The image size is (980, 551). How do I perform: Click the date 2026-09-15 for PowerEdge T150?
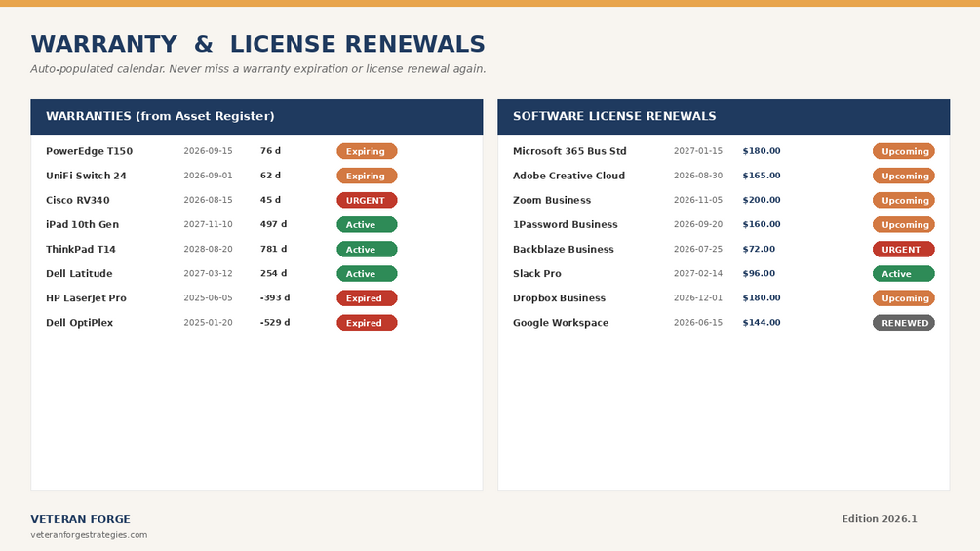208,150
